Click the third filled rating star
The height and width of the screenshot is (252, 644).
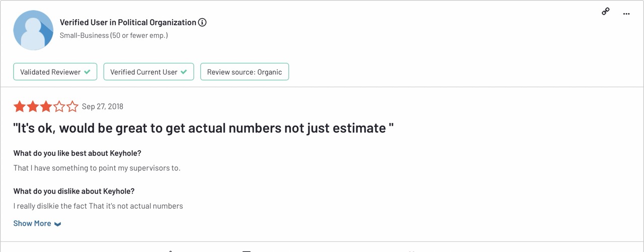46,106
